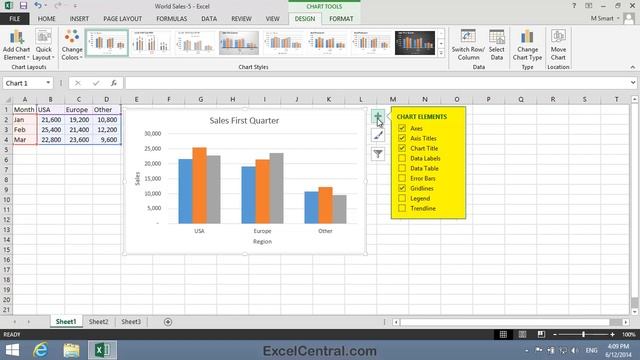Click 100% zoom level button

pos(629,334)
